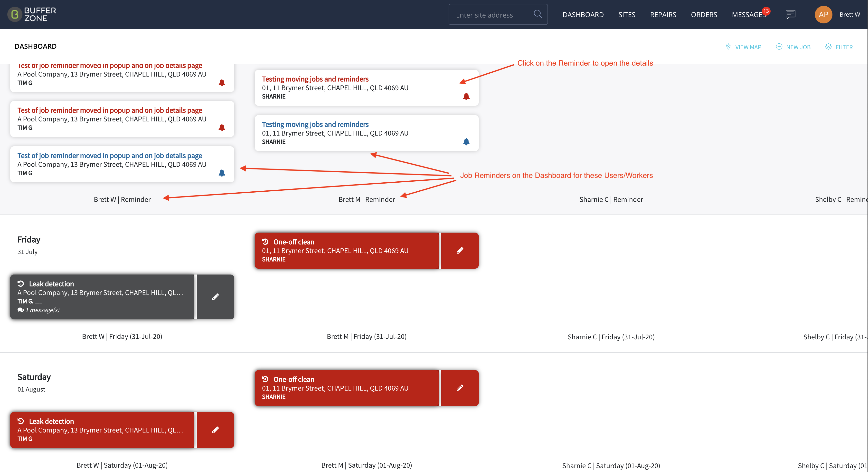Open Saturday Leak detection job card

tap(102, 430)
